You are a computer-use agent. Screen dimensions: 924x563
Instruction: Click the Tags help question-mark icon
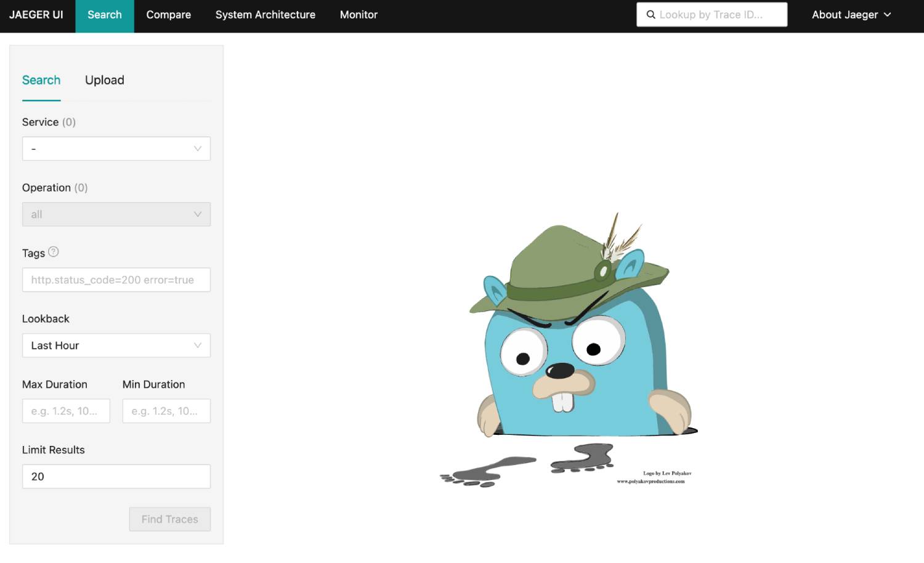[x=54, y=252]
